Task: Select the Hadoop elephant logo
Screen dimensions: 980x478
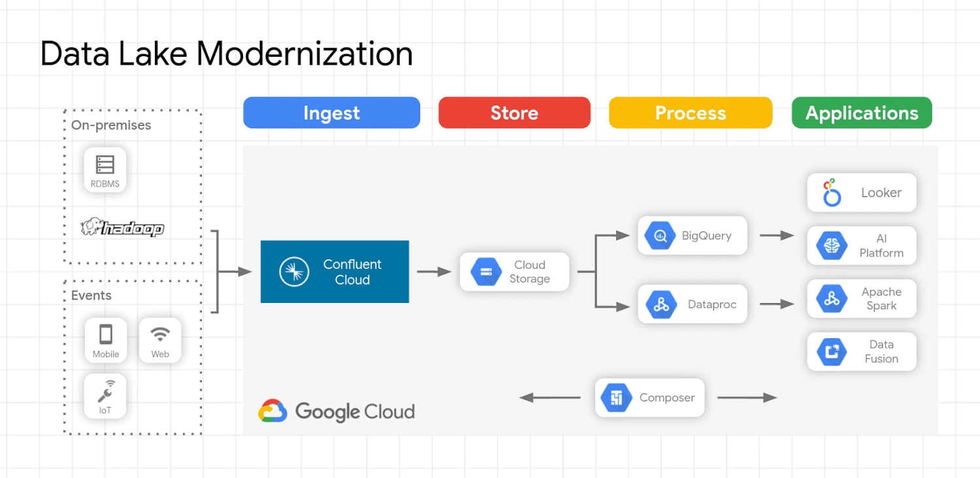Action: pyautogui.click(x=122, y=227)
